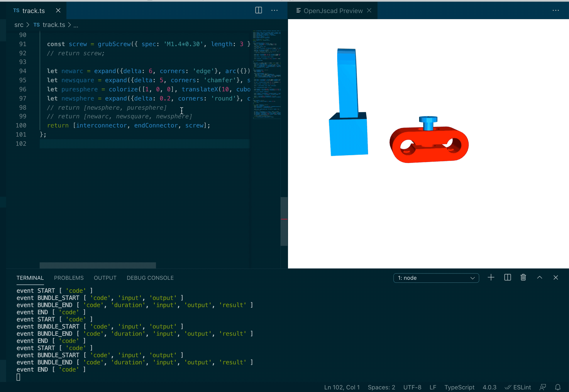Image resolution: width=569 pixels, height=392 pixels.
Task: Kill the terminal with the trash icon
Action: coord(523,278)
